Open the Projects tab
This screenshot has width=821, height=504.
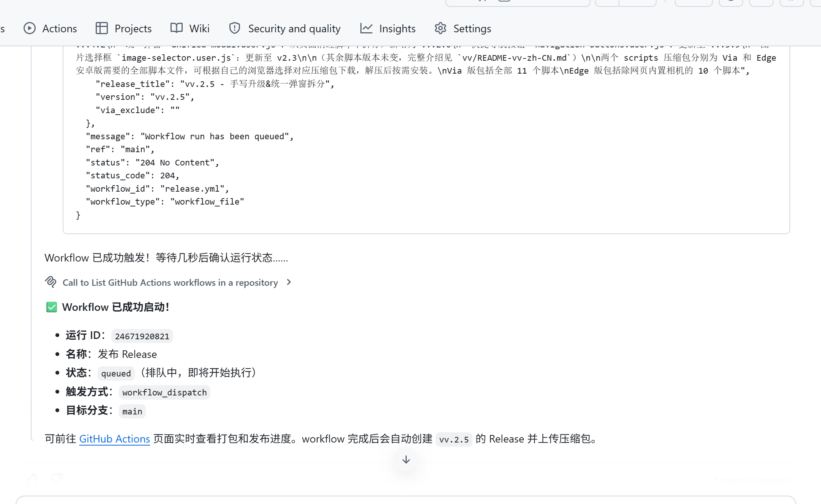point(133,29)
